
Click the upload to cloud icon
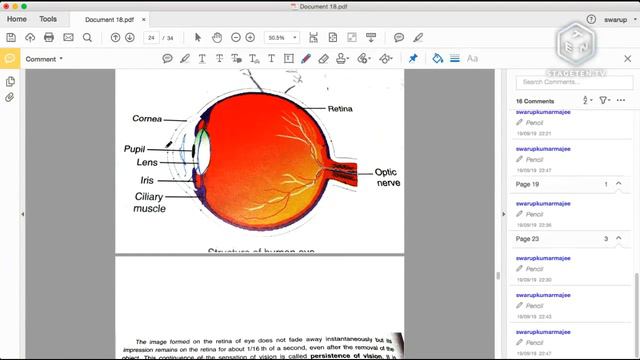[x=30, y=38]
